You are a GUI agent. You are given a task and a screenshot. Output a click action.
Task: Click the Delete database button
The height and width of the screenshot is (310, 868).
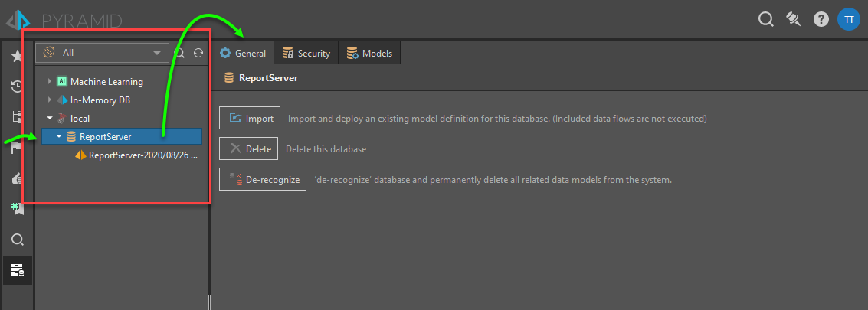tap(249, 148)
